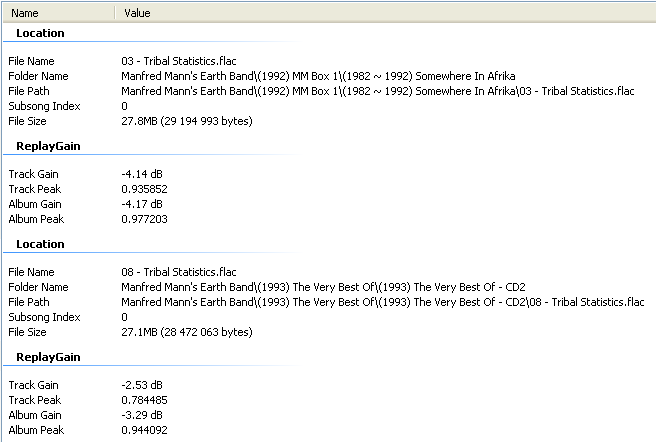The height and width of the screenshot is (442, 656).
Task: Select the track gain value -4.14 dB
Action: pyautogui.click(x=142, y=174)
